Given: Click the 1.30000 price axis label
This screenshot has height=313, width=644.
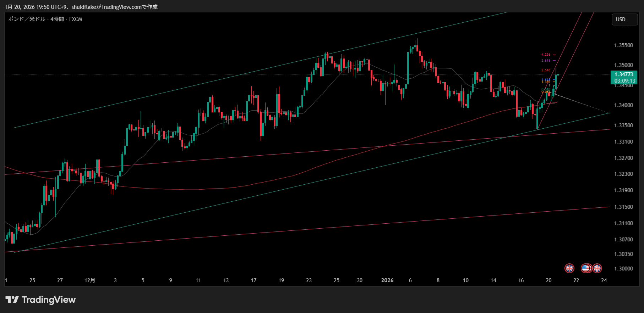Looking at the screenshot, I should click(x=623, y=269).
